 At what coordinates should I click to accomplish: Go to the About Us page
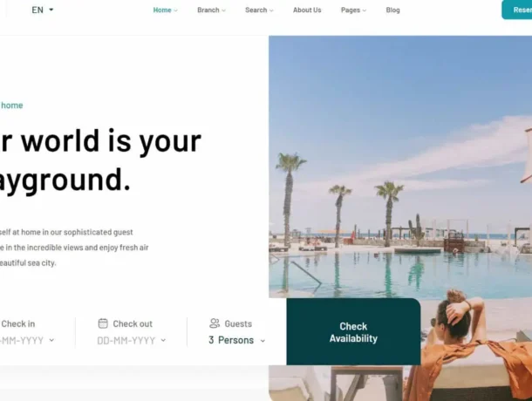[307, 10]
